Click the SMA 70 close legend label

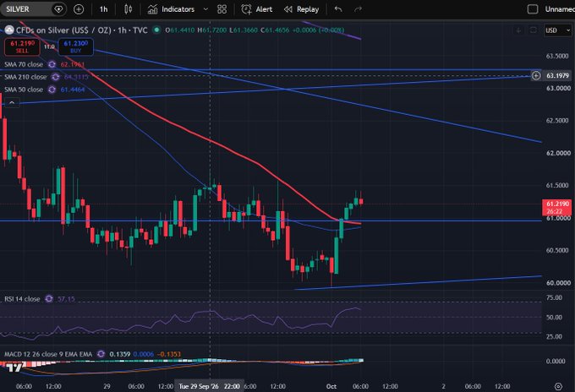coord(24,64)
